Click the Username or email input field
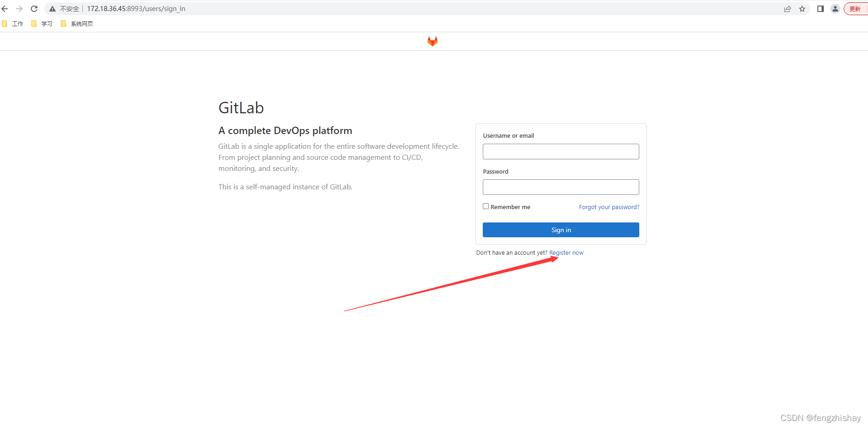The height and width of the screenshot is (427, 868). [561, 151]
